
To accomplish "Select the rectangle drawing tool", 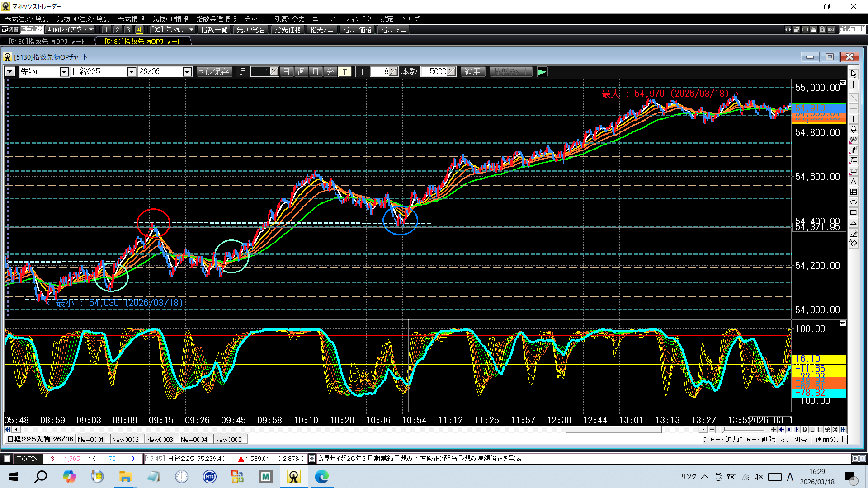I will coord(854,212).
